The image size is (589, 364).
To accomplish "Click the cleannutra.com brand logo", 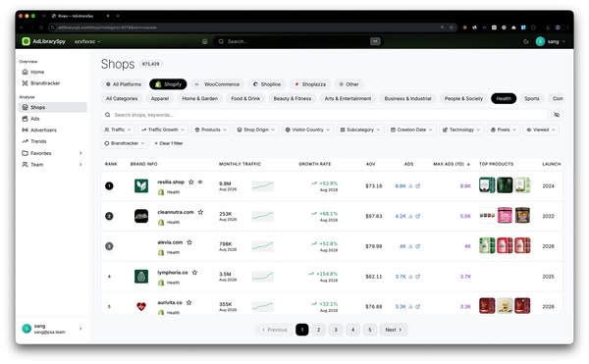I will point(141,216).
